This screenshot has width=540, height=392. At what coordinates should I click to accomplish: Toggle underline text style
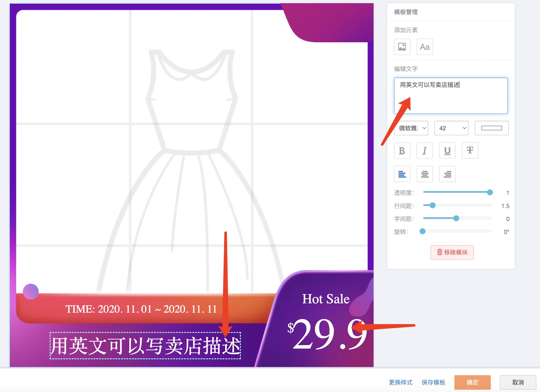tap(447, 151)
